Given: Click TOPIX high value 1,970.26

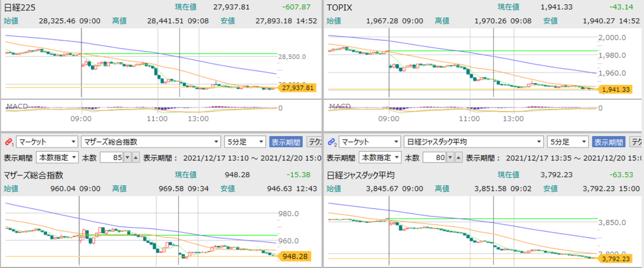Looking at the screenshot, I should point(491,21).
